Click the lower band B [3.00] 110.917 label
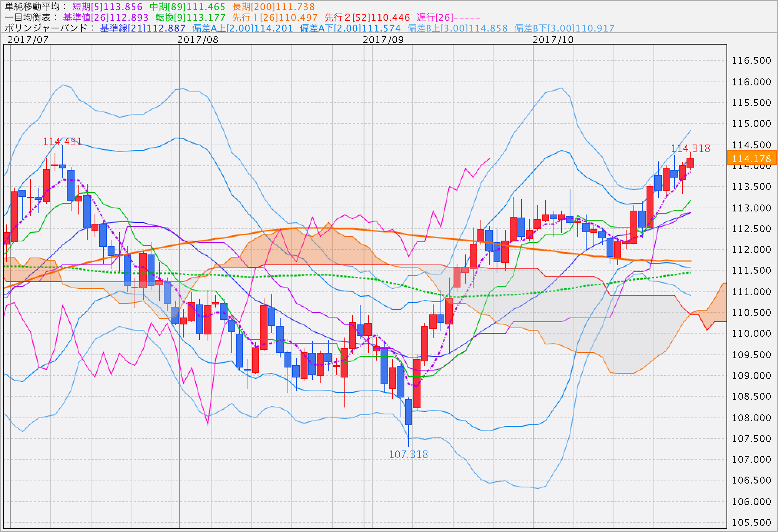Screen dimensions: 778x532 tap(564, 28)
